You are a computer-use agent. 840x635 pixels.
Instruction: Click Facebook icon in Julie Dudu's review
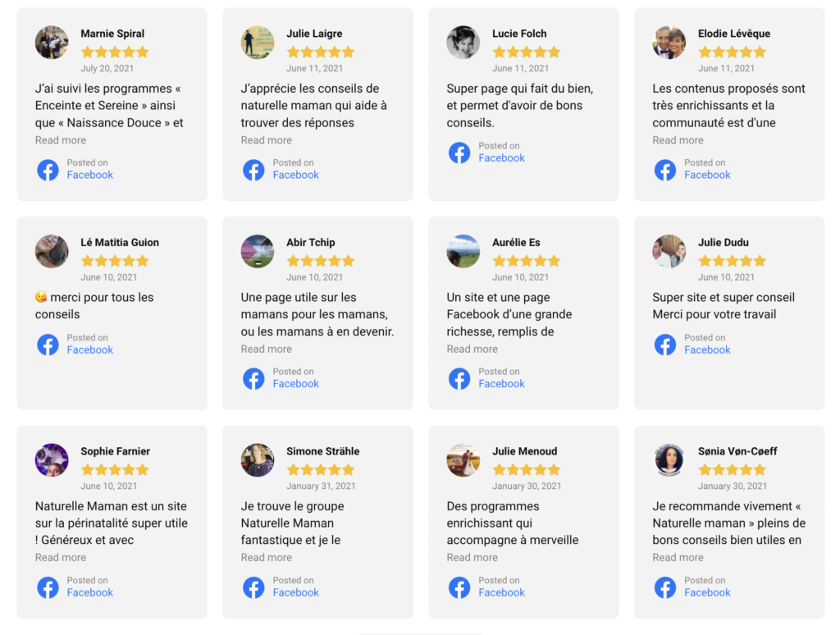[665, 345]
